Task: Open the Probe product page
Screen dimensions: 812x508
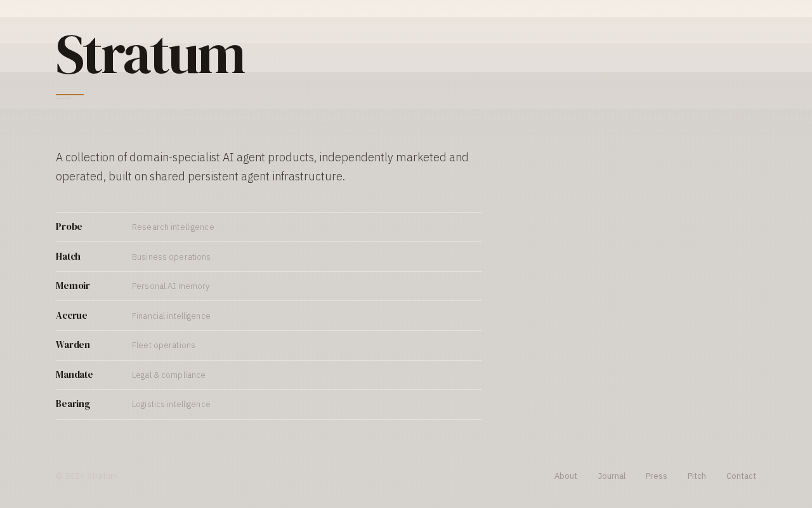Action: pyautogui.click(x=69, y=227)
